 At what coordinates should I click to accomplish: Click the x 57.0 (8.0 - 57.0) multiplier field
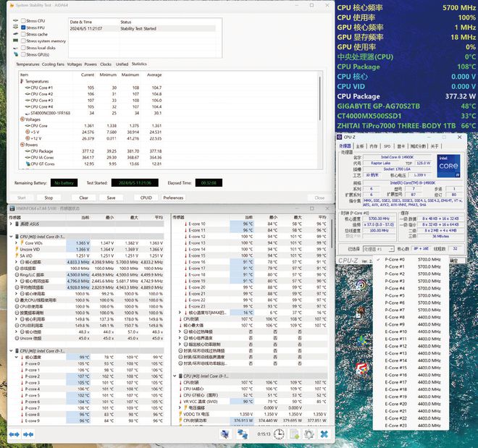379,224
